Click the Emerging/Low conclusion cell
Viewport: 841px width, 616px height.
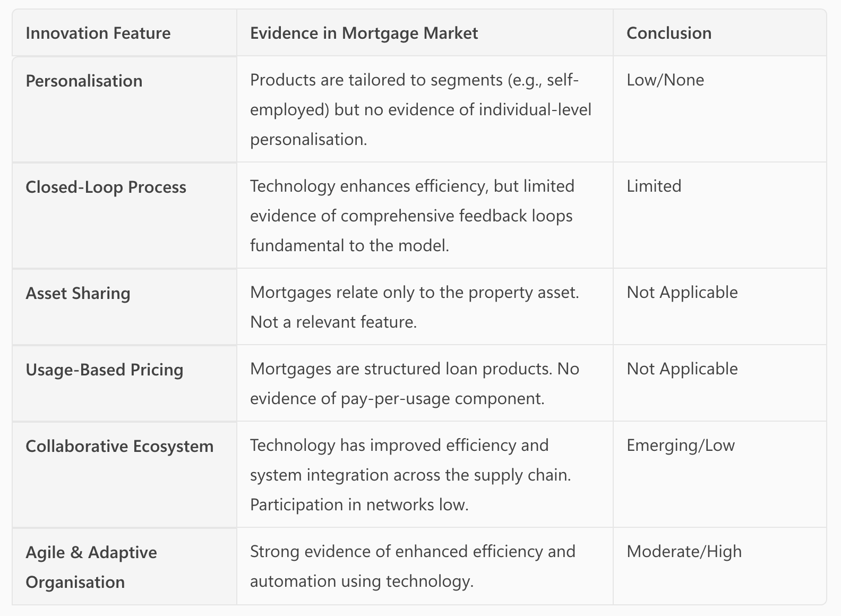(x=680, y=445)
